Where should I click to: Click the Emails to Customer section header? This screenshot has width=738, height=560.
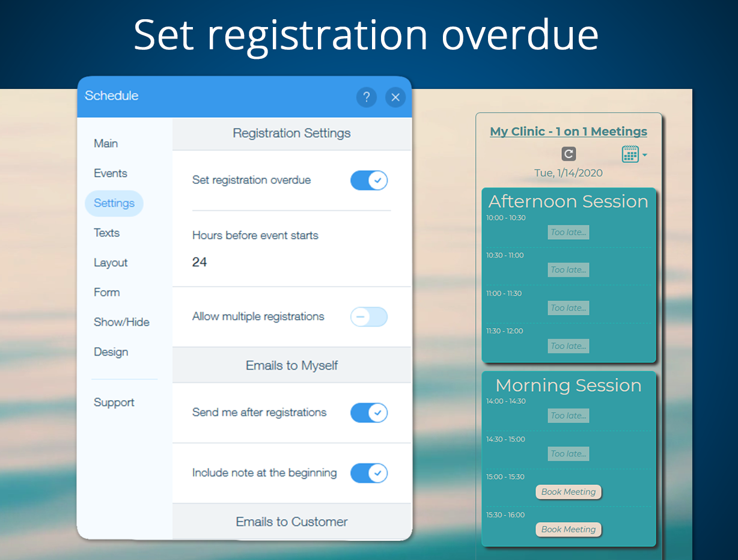click(x=292, y=522)
